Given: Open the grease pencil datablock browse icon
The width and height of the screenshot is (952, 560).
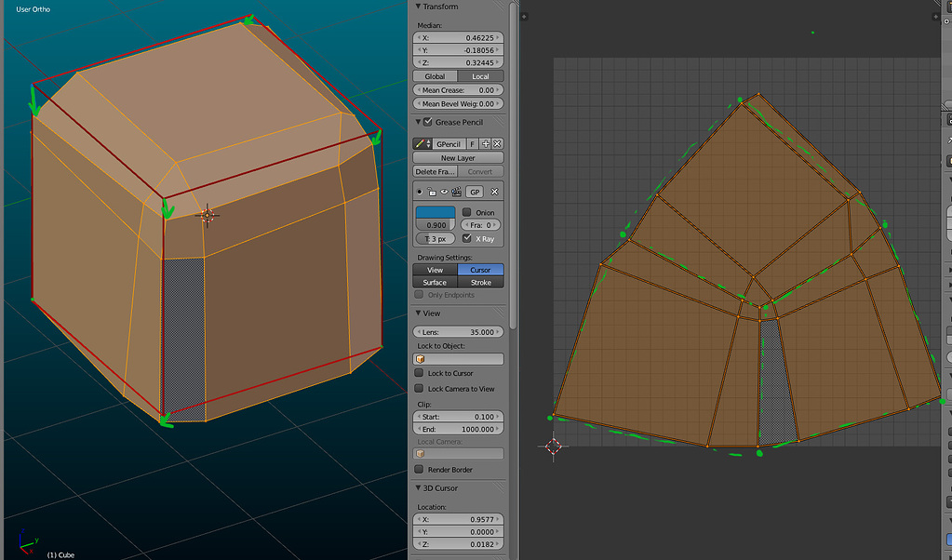Looking at the screenshot, I should [x=422, y=144].
